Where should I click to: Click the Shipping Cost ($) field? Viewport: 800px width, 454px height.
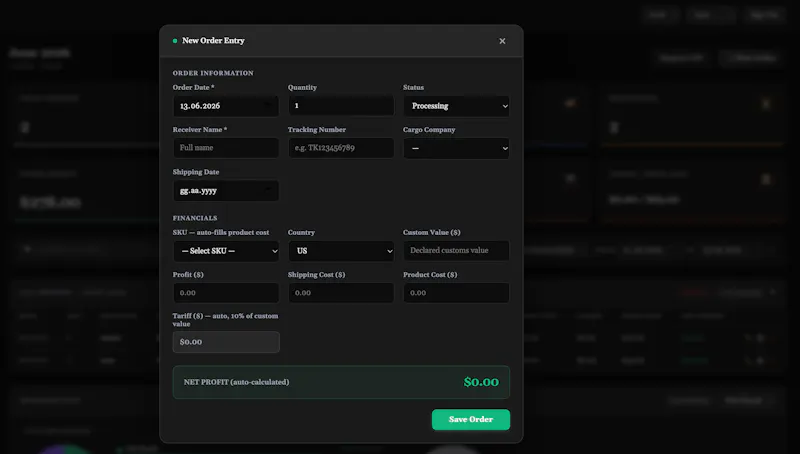341,293
